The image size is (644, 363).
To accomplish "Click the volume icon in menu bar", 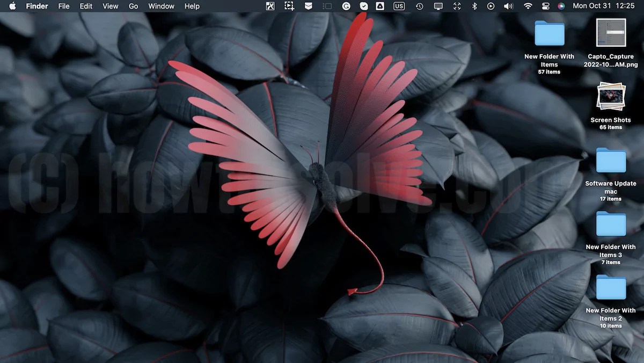I will pos(507,6).
